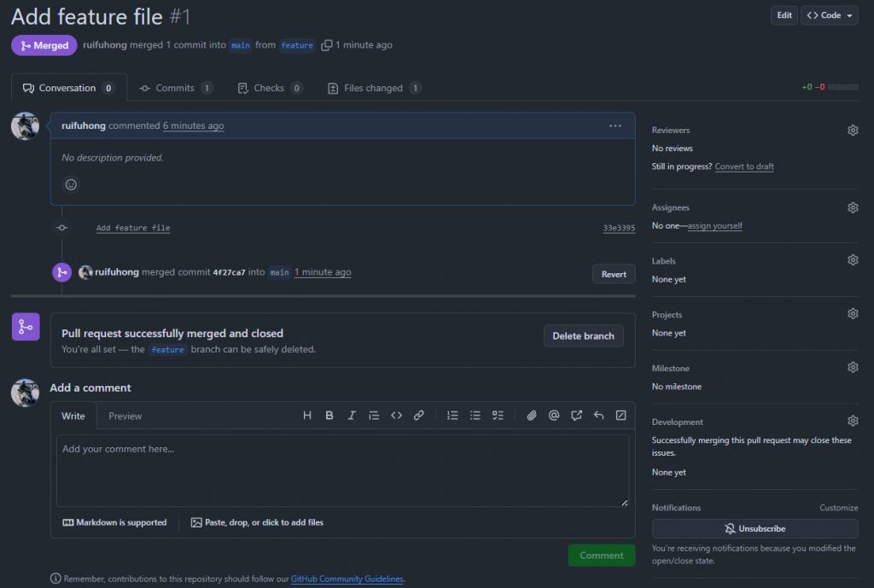Add emoji reaction with smiley icon
Image resolution: width=874 pixels, height=588 pixels.
[x=71, y=184]
